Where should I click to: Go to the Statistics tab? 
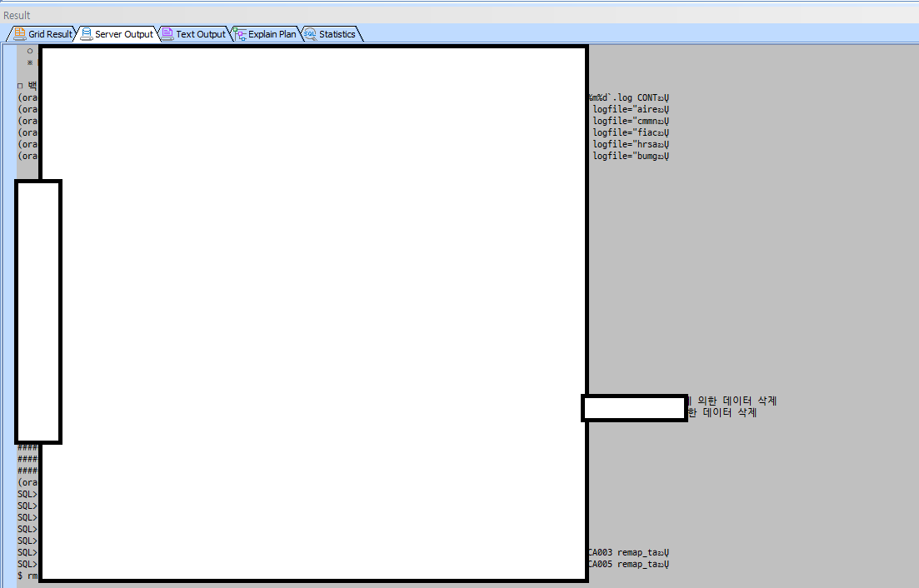click(337, 34)
